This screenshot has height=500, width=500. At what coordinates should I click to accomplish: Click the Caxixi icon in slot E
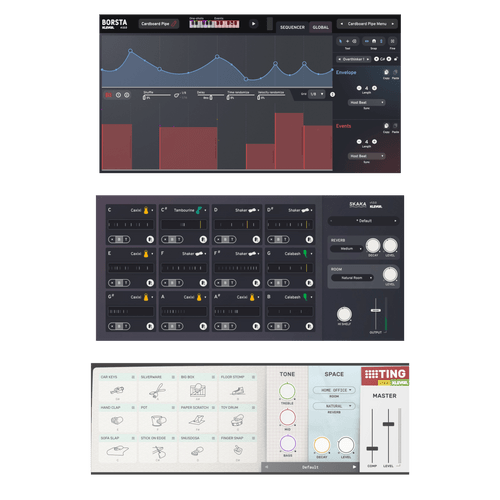coord(146,254)
